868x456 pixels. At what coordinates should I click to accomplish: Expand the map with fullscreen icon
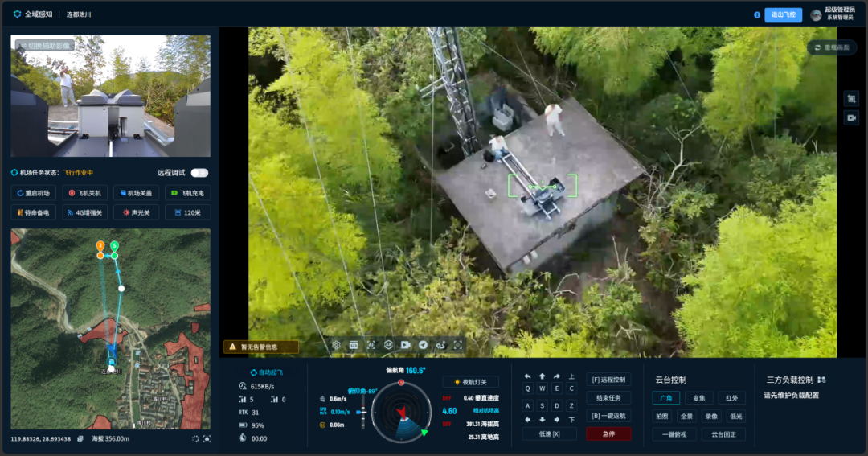tap(207, 438)
